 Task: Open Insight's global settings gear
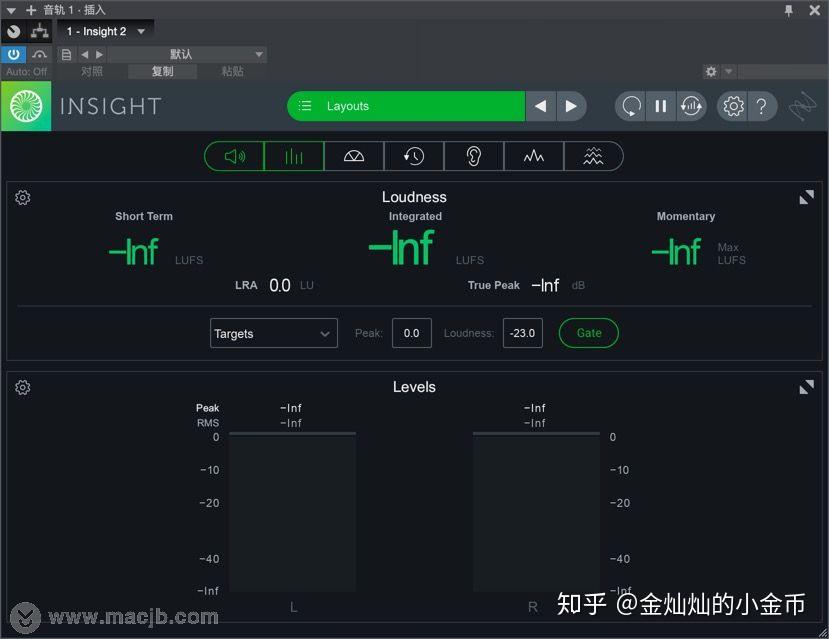pyautogui.click(x=733, y=106)
